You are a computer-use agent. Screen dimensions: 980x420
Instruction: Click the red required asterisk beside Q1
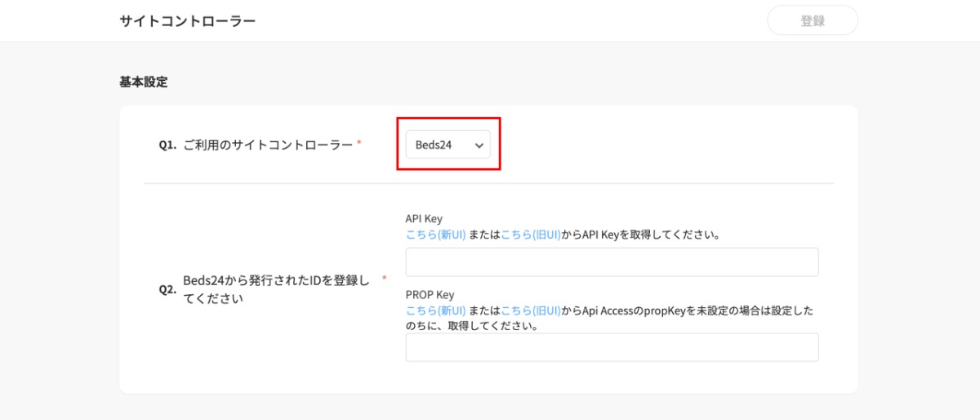coord(359,143)
